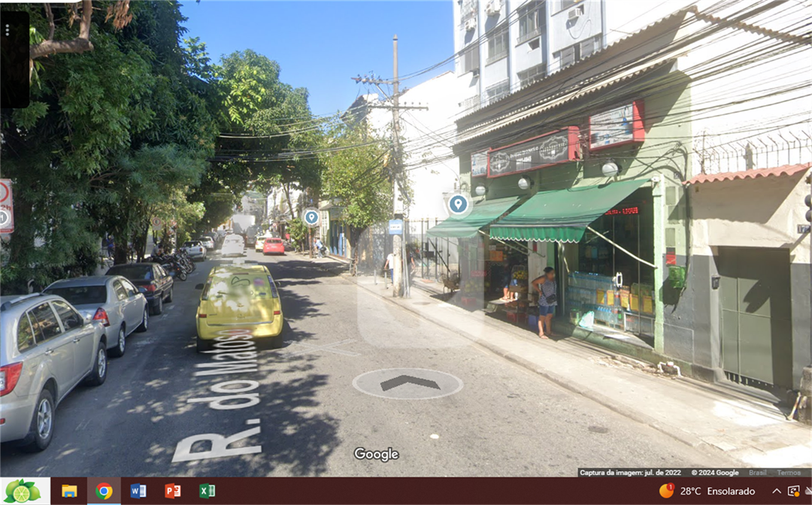Viewport: 812px width, 505px height.
Task: Click the Brasil link
Action: point(757,473)
